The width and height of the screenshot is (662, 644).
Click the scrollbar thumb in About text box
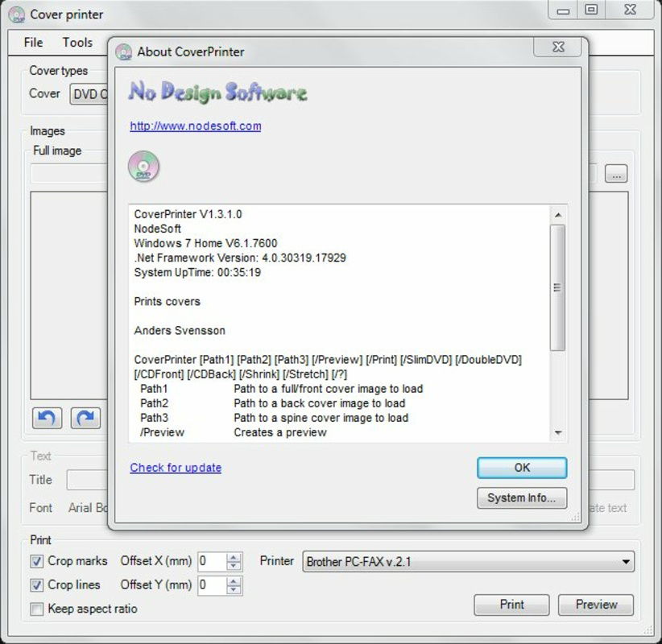558,288
